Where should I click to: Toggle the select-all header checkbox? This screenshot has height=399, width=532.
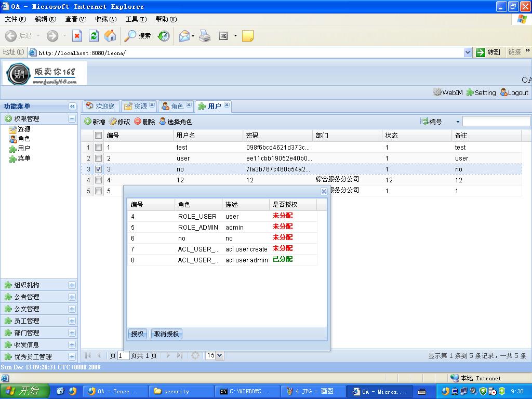98,136
